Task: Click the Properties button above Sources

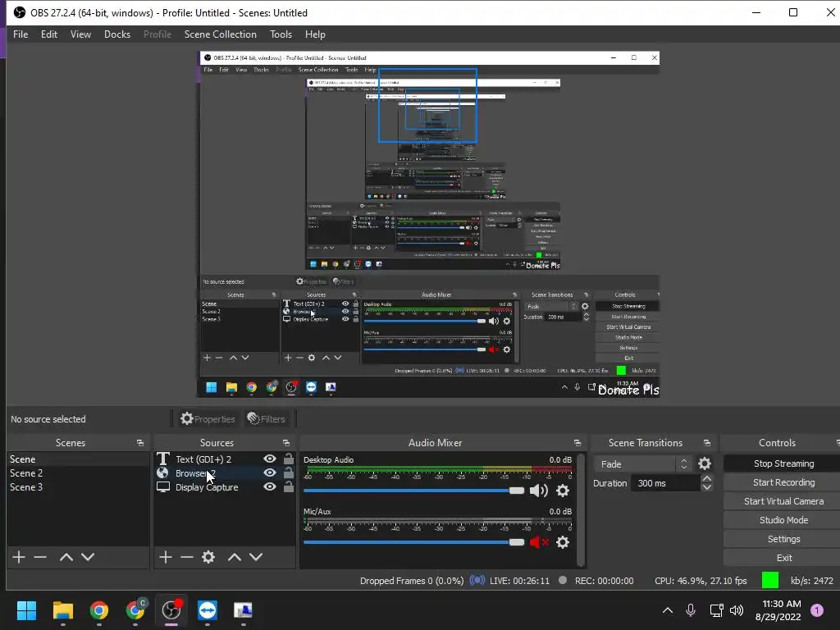Action: [208, 419]
